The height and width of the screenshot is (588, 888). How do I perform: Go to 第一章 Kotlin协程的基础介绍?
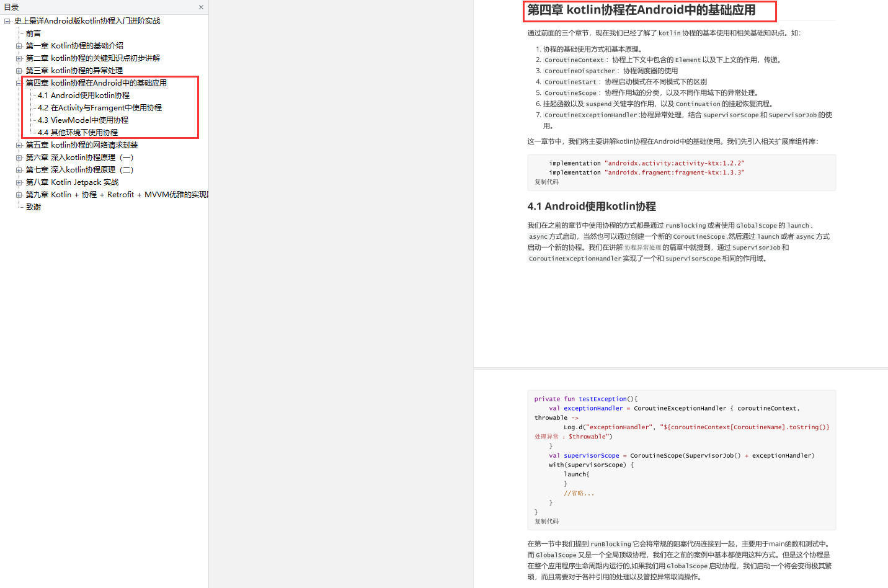coord(74,46)
